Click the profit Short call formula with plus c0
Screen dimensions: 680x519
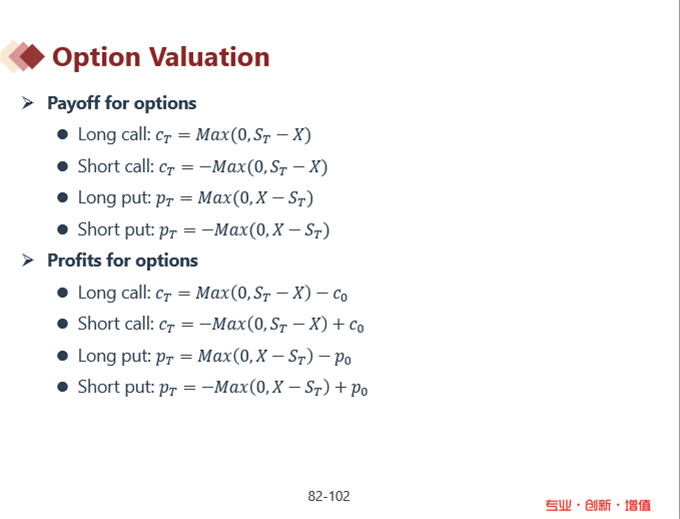click(221, 325)
